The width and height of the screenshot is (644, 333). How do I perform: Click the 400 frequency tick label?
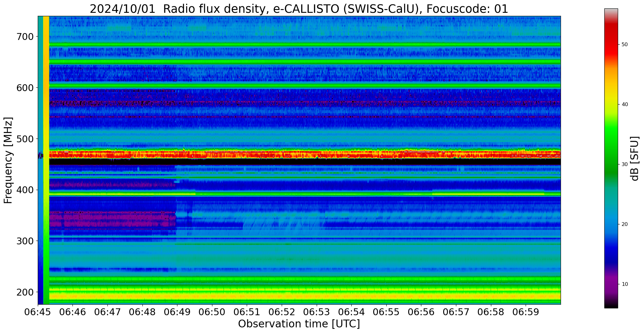click(x=25, y=190)
